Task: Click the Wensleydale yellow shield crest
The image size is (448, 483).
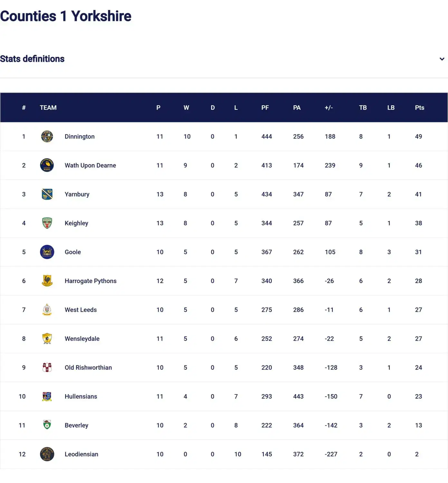Action: 47,338
